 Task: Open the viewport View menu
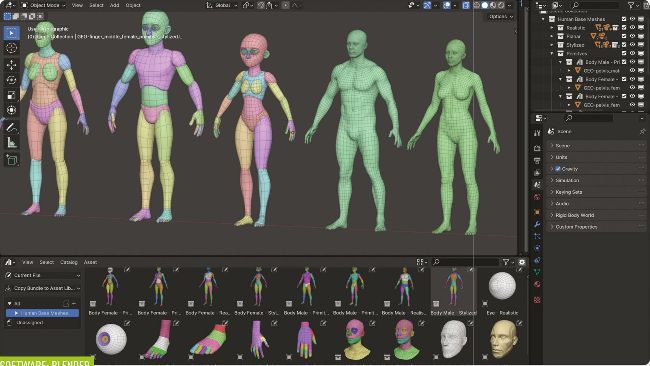click(x=77, y=5)
